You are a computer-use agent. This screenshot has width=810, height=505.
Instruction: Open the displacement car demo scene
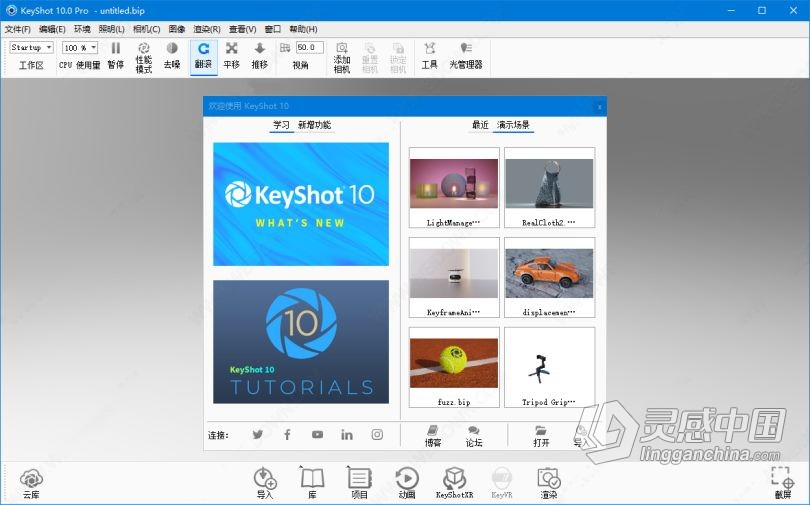(x=549, y=277)
